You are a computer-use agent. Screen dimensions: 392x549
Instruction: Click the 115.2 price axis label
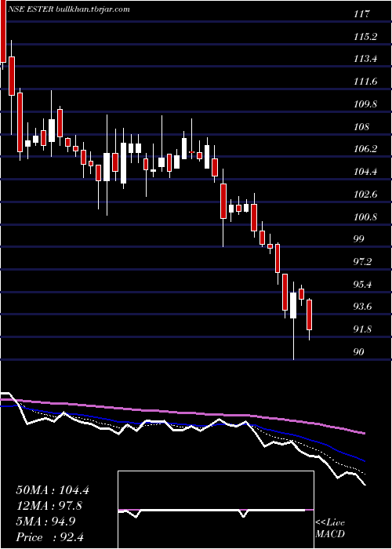tap(365, 37)
